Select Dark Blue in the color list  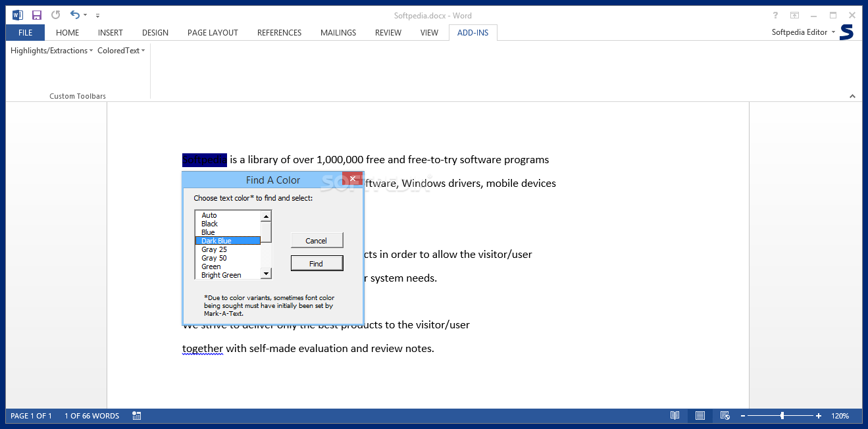coord(228,241)
